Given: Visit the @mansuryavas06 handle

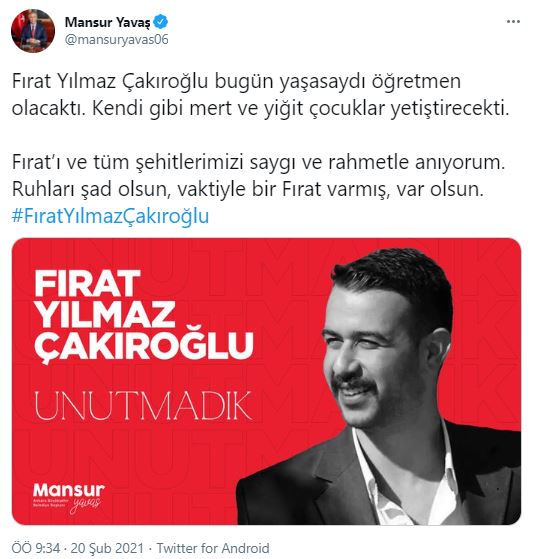Looking at the screenshot, I should tap(117, 40).
